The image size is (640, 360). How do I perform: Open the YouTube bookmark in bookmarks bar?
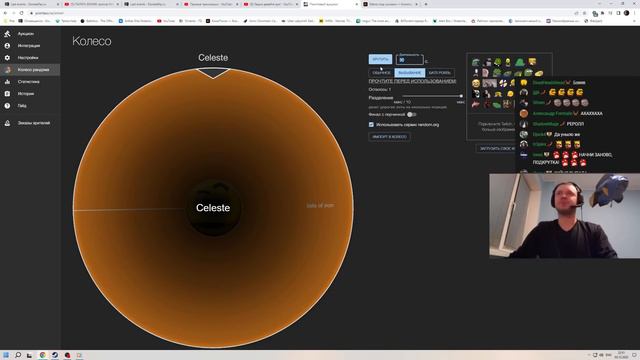(x=166, y=21)
